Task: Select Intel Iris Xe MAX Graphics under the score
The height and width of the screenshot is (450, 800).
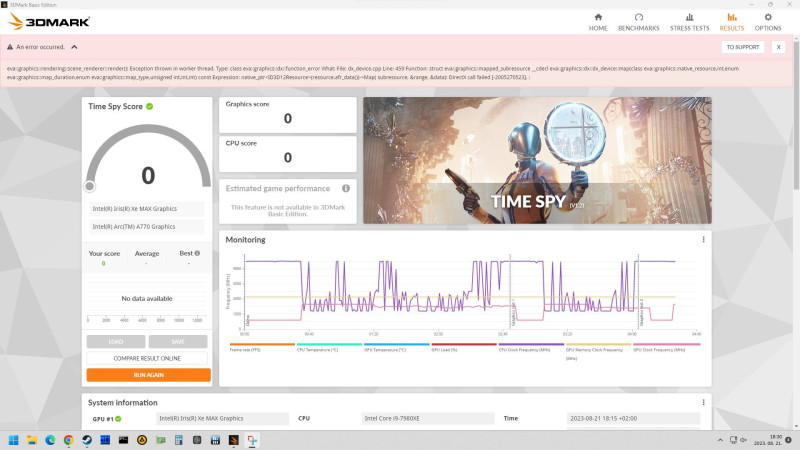Action: tap(147, 209)
